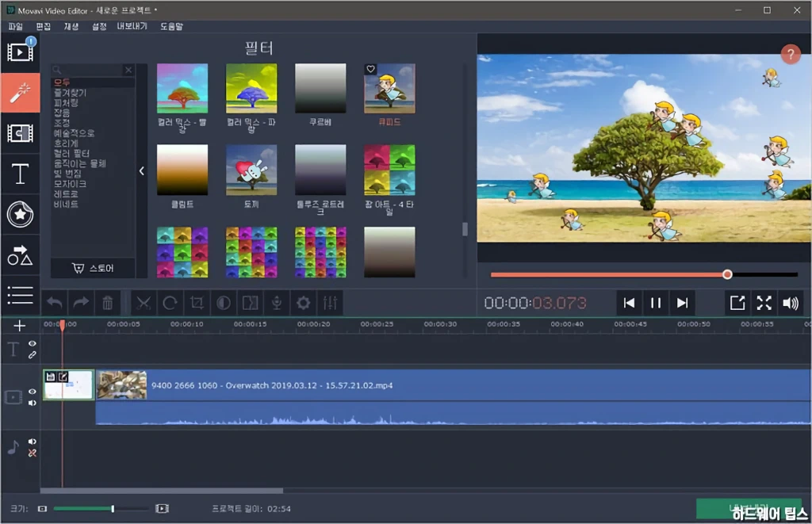Select the 토끼 filter thumbnail
Screen dimensions: 812x524
pos(251,170)
